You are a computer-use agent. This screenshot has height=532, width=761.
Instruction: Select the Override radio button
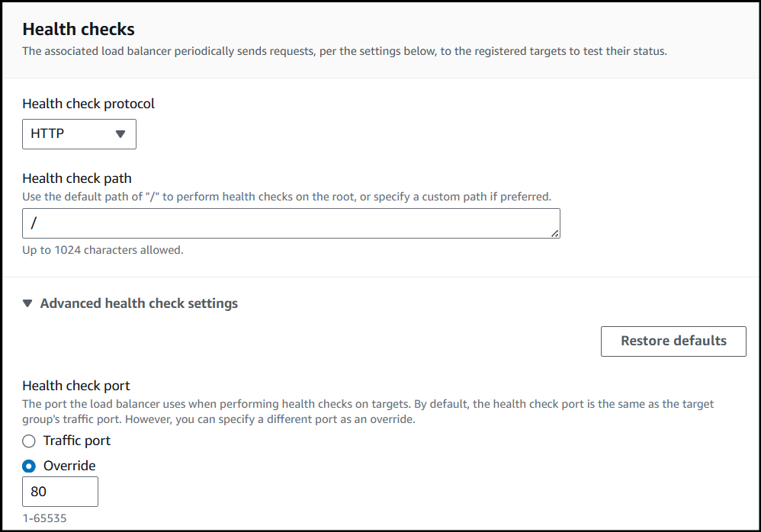(29, 466)
